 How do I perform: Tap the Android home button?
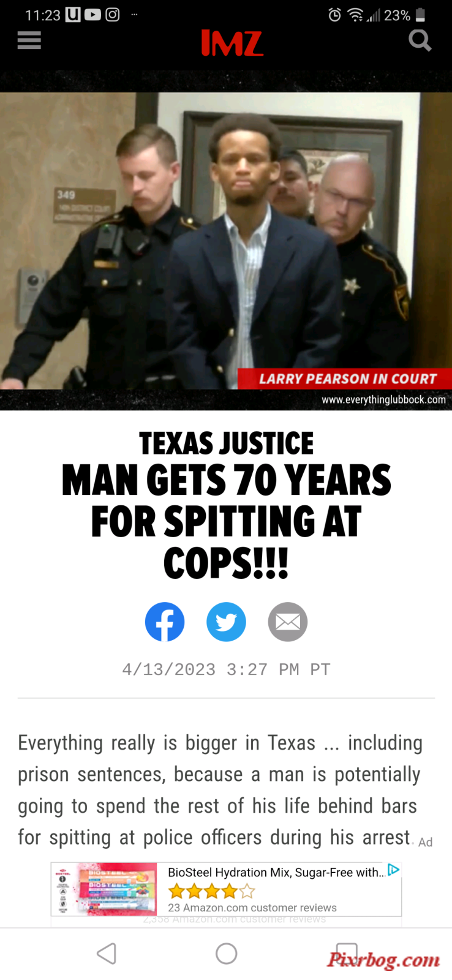pyautogui.click(x=227, y=953)
